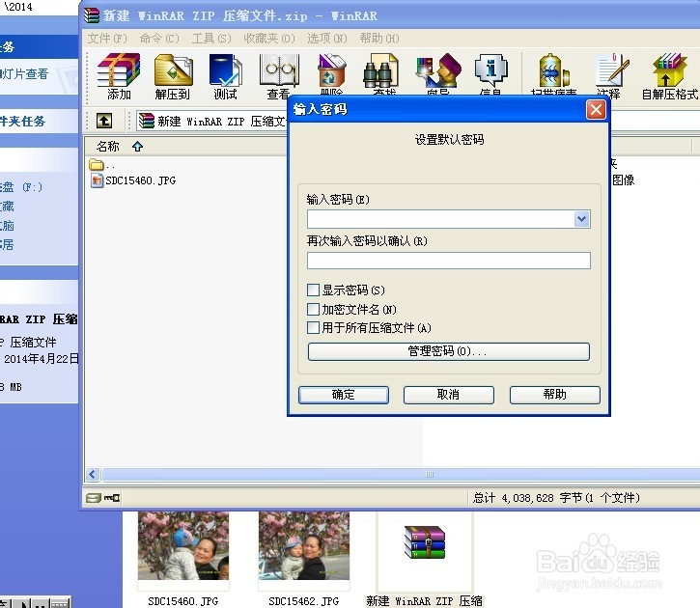The image size is (700, 608).
Task: Click the 向导 (Wizard) toolbar icon
Action: coord(438,70)
